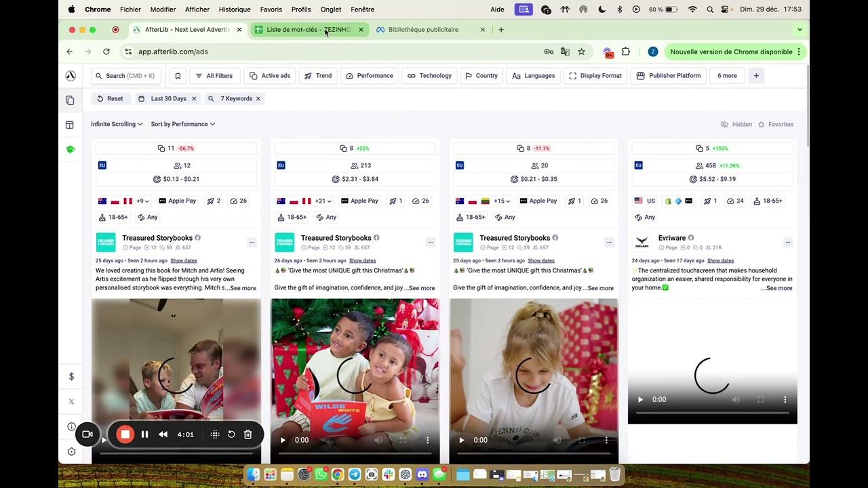Open the Languages filter dropdown
The width and height of the screenshot is (868, 488).
pyautogui.click(x=534, y=76)
